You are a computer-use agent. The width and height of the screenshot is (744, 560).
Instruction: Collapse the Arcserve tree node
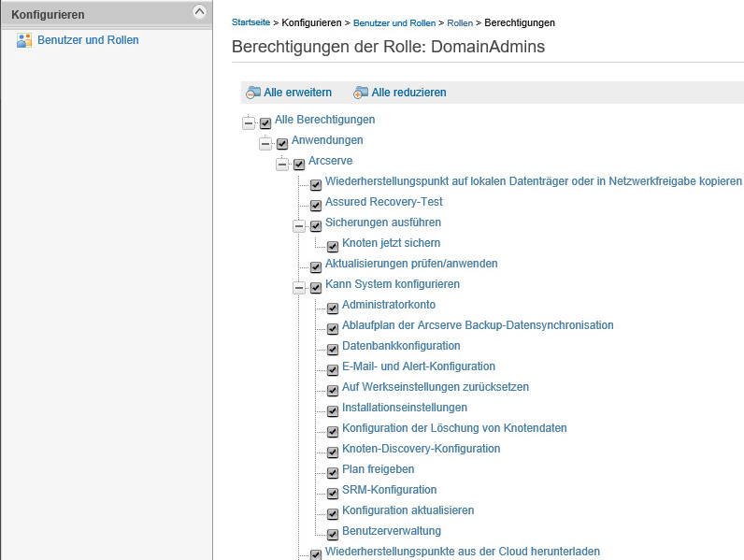(282, 165)
